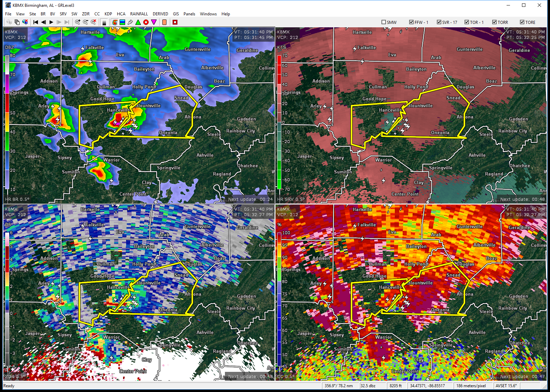Click the zoom in magnifier icon
This screenshot has width=550, height=392.
click(x=78, y=22)
